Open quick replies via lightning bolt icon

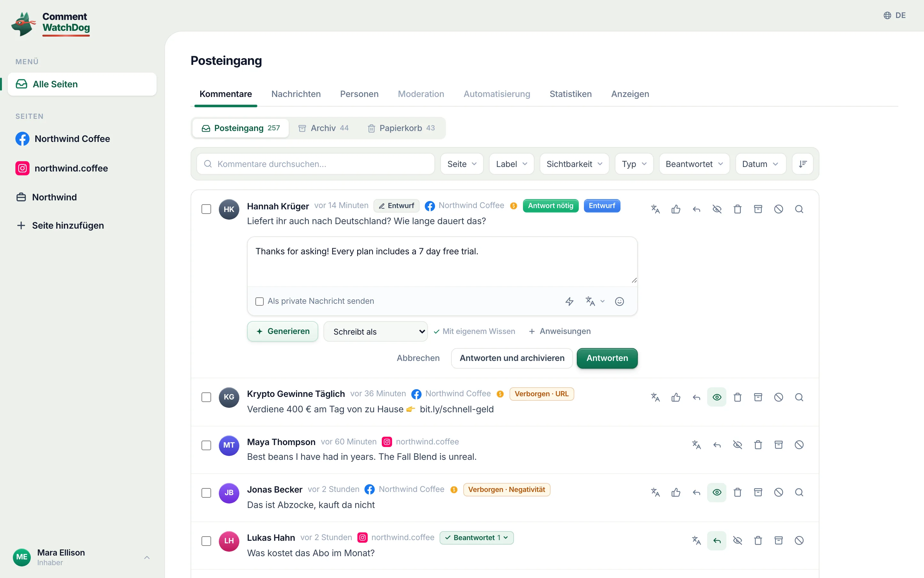pos(569,302)
